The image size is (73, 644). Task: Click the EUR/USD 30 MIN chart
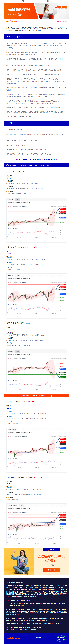click(x=36, y=218)
